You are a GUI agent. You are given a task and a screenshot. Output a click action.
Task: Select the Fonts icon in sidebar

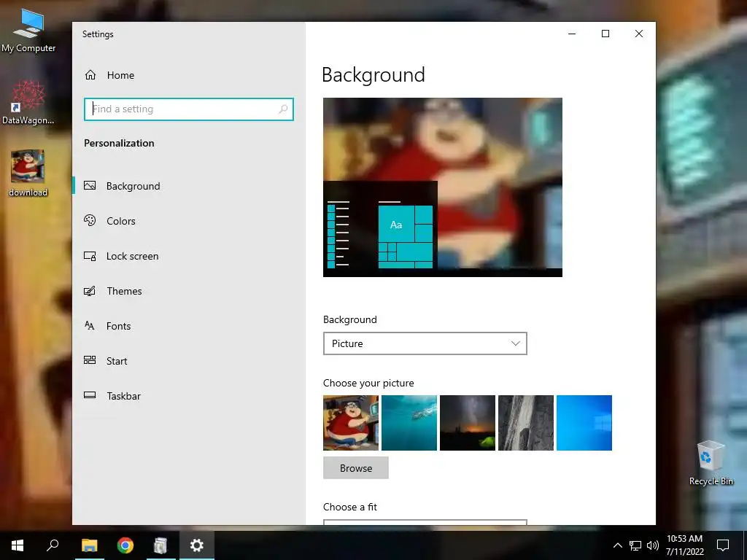pos(90,326)
